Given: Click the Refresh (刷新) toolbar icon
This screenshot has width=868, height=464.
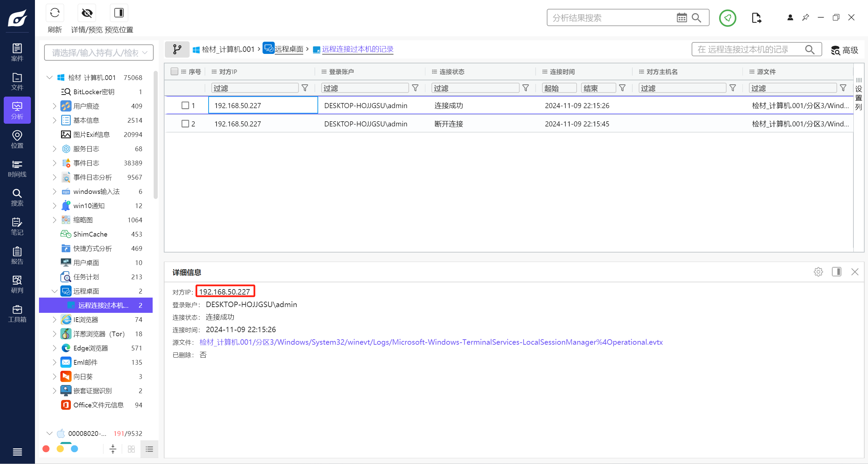Looking at the screenshot, I should [55, 13].
